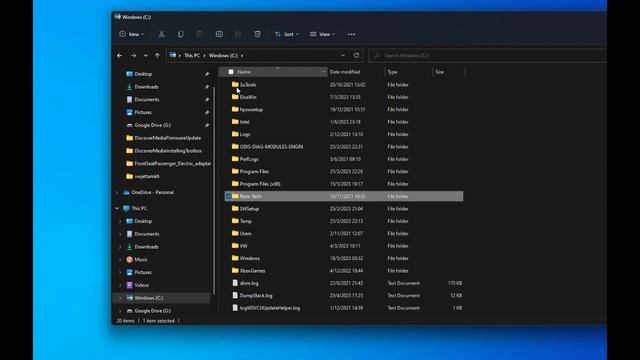Expand the OneDrive - Personal node
The height and width of the screenshot is (360, 640).
(118, 192)
